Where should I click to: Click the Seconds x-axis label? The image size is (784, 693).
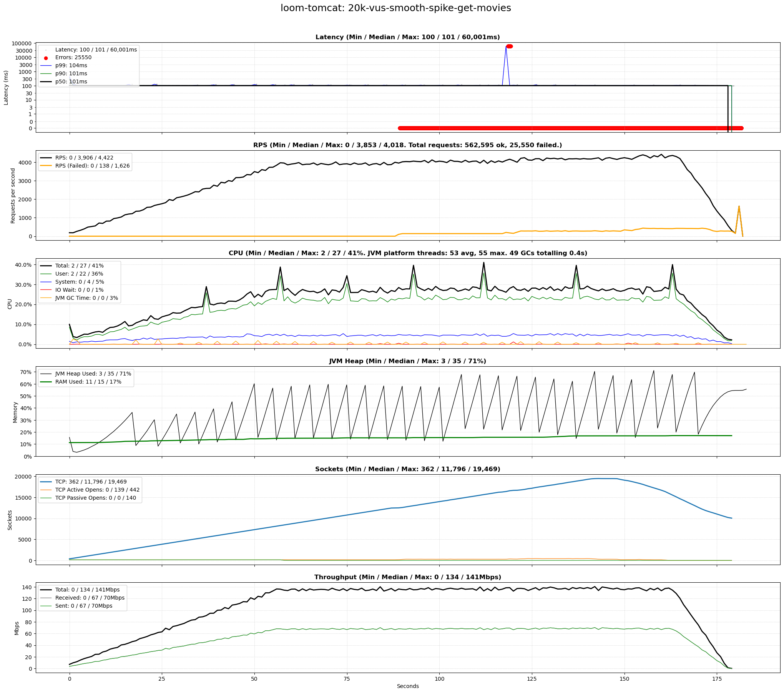[407, 686]
